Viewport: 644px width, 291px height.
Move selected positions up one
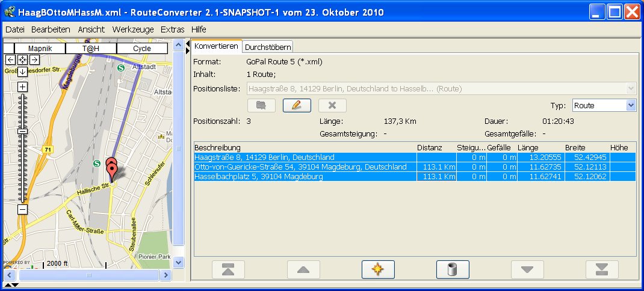[303, 270]
